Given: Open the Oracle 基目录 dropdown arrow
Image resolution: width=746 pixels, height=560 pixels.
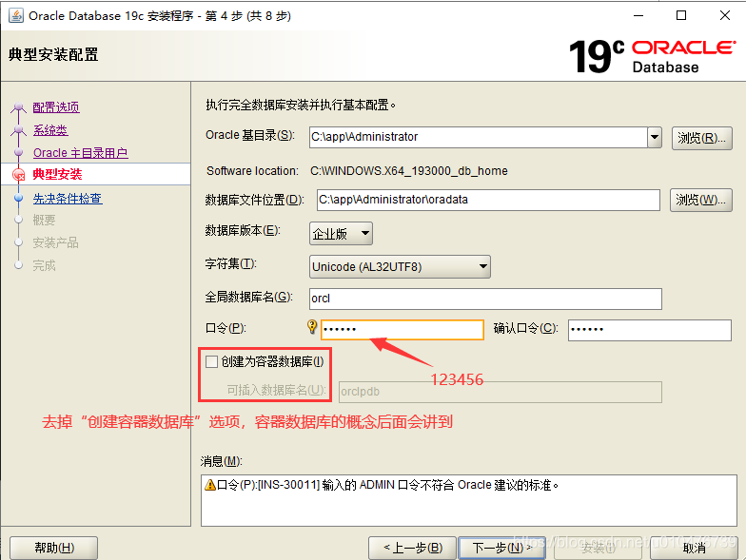Looking at the screenshot, I should 655,137.
